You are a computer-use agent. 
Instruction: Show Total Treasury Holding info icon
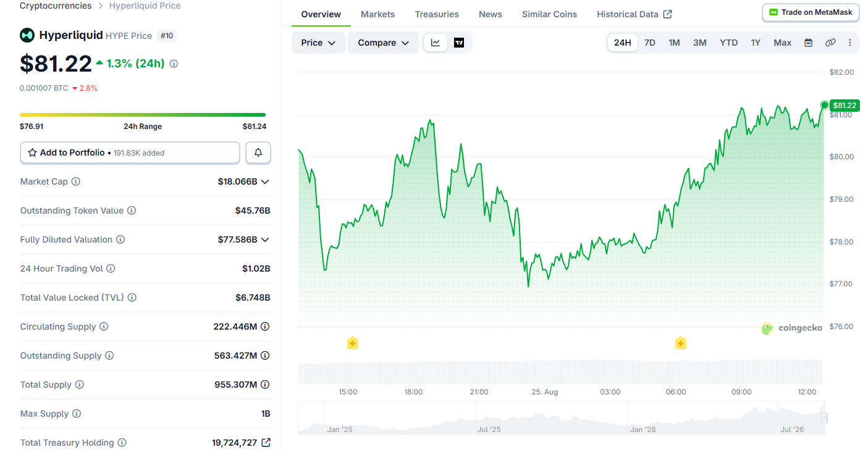point(122,443)
